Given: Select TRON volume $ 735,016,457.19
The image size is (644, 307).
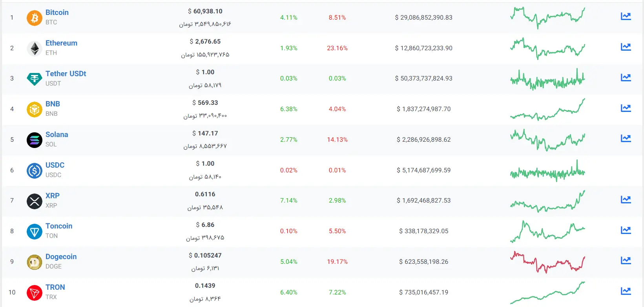Looking at the screenshot, I should point(424,292).
